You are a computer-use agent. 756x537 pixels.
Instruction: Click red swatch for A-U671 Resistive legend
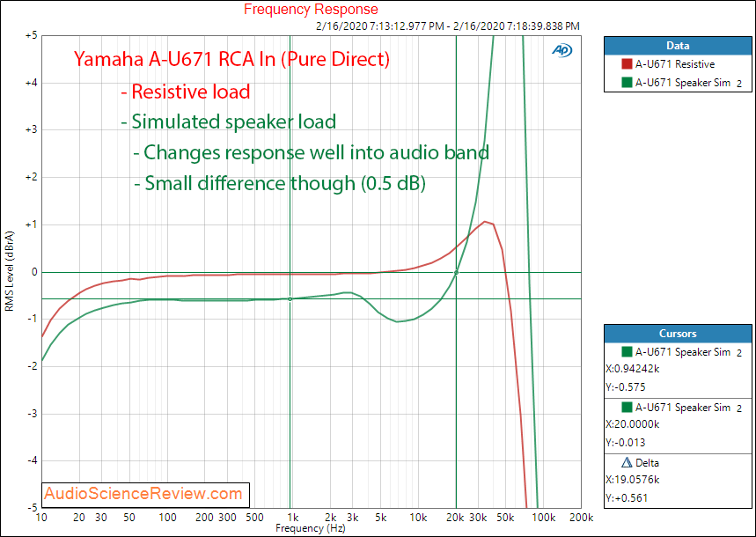coord(627,64)
